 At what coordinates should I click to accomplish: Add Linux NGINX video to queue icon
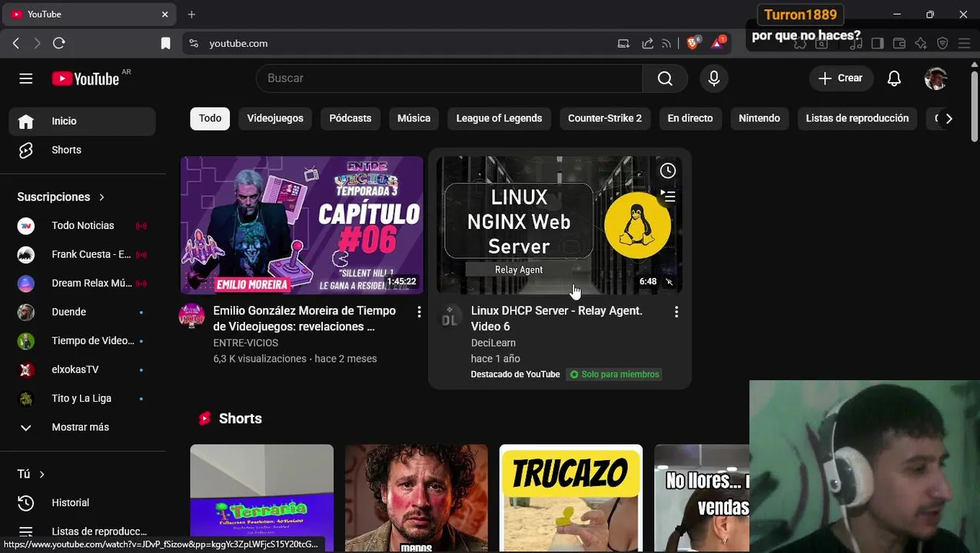coord(668,197)
